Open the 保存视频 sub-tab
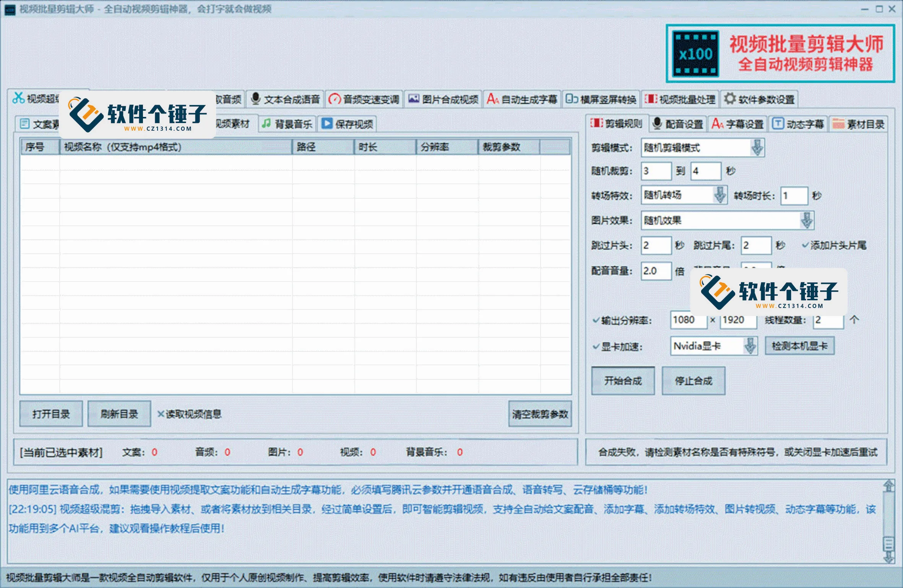Image resolution: width=903 pixels, height=588 pixels. pyautogui.click(x=347, y=124)
